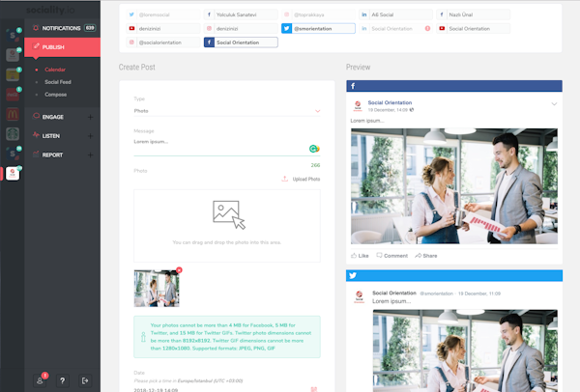Click Like in Facebook preview

[360, 256]
